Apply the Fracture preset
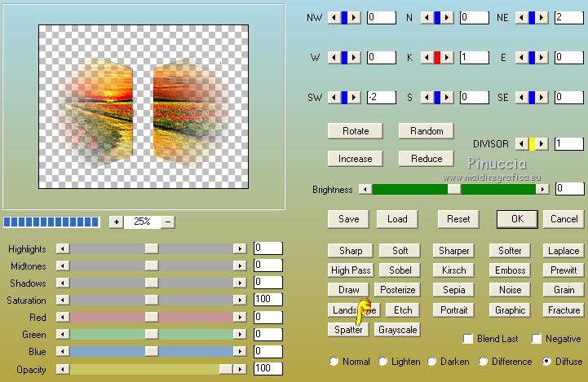This screenshot has height=382, width=588. pos(564,310)
